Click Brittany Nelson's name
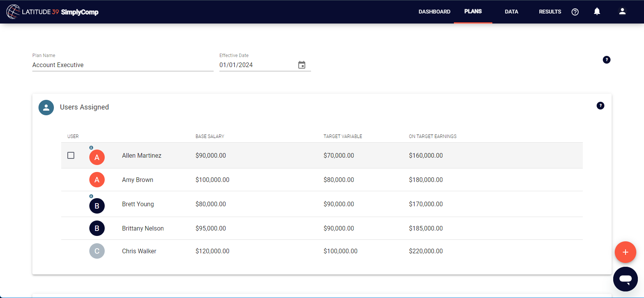This screenshot has height=298, width=644. tap(143, 229)
